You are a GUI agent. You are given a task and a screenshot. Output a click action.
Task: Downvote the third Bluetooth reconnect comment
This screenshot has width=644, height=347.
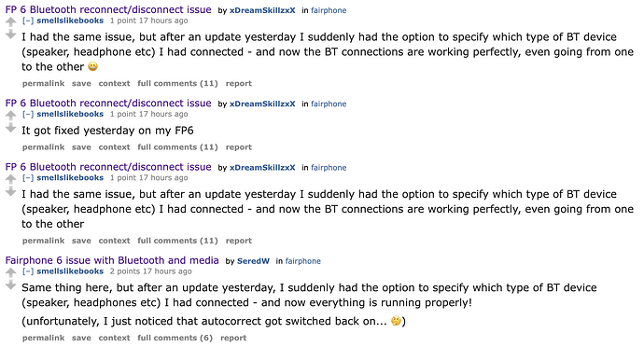click(10, 192)
